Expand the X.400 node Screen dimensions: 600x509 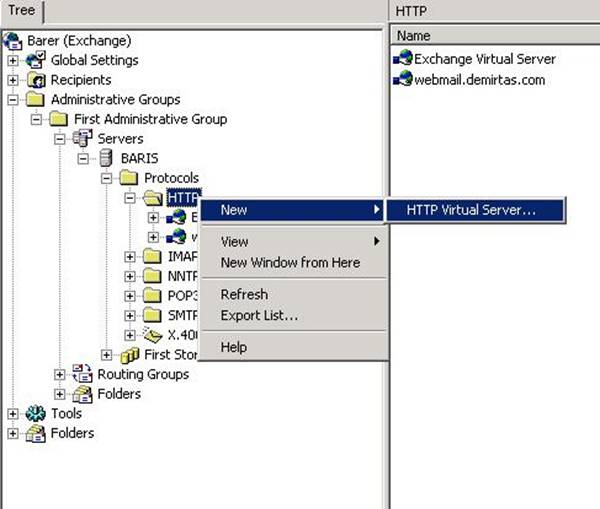(x=130, y=335)
